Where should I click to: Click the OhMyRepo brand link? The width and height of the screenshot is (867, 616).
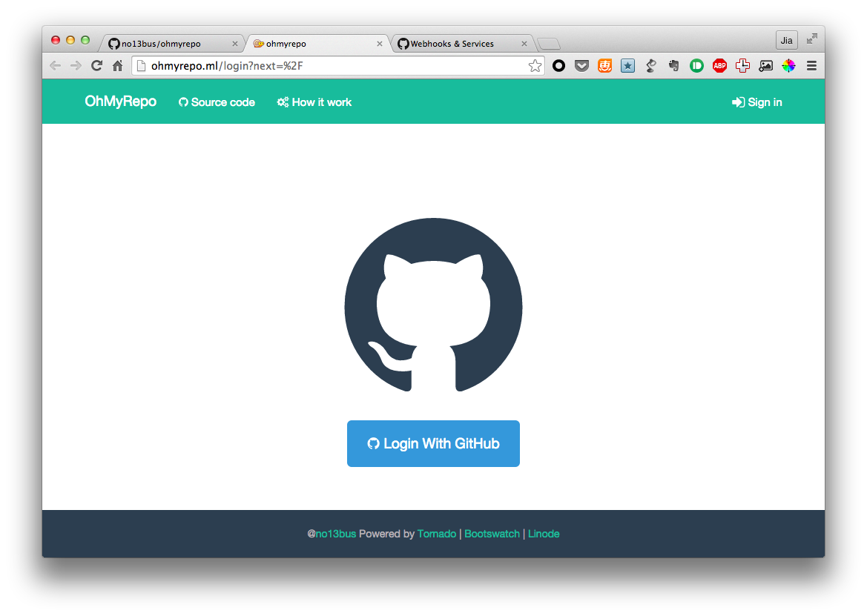(x=121, y=102)
